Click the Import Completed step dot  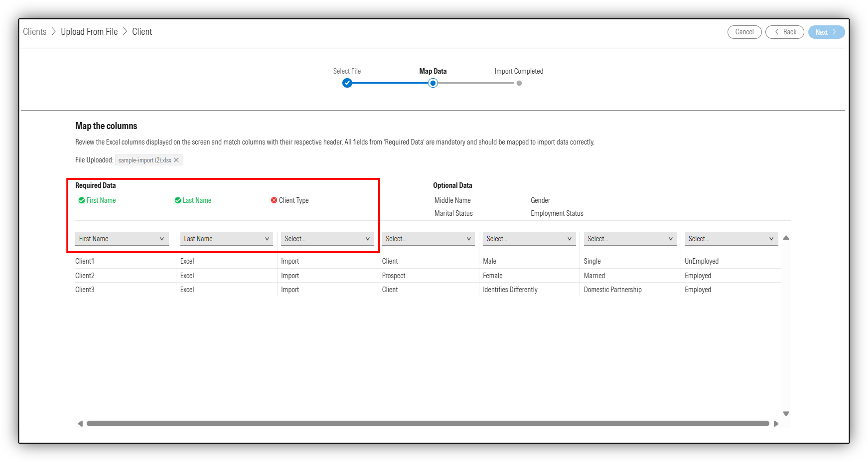point(519,83)
